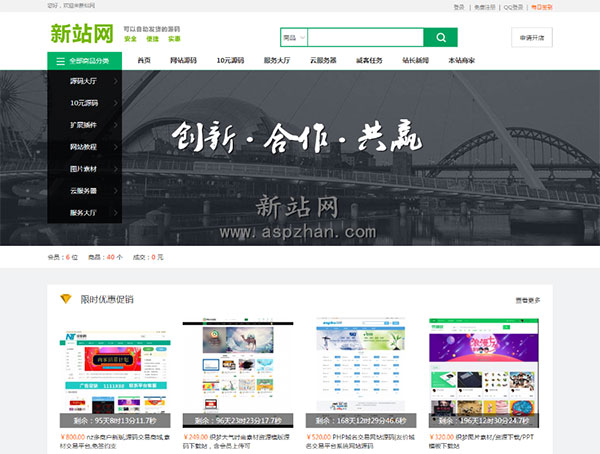Expand the 10元源码 sidebar category
Viewport: 600px width, 454px height.
(x=85, y=103)
